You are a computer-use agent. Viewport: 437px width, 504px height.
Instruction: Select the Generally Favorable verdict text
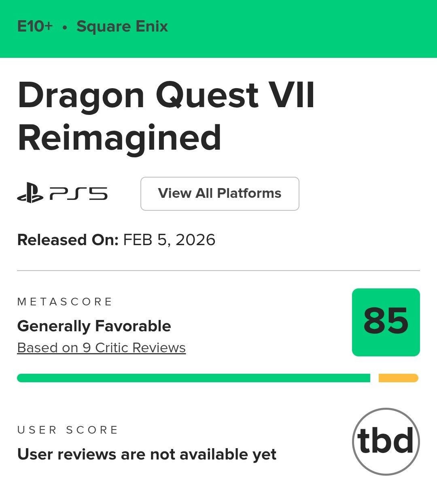pyautogui.click(x=94, y=326)
